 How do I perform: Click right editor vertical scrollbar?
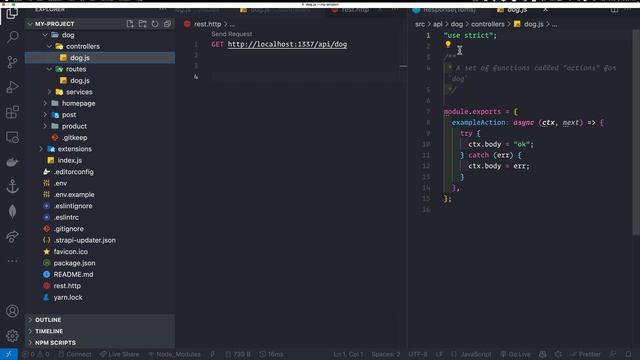click(636, 133)
